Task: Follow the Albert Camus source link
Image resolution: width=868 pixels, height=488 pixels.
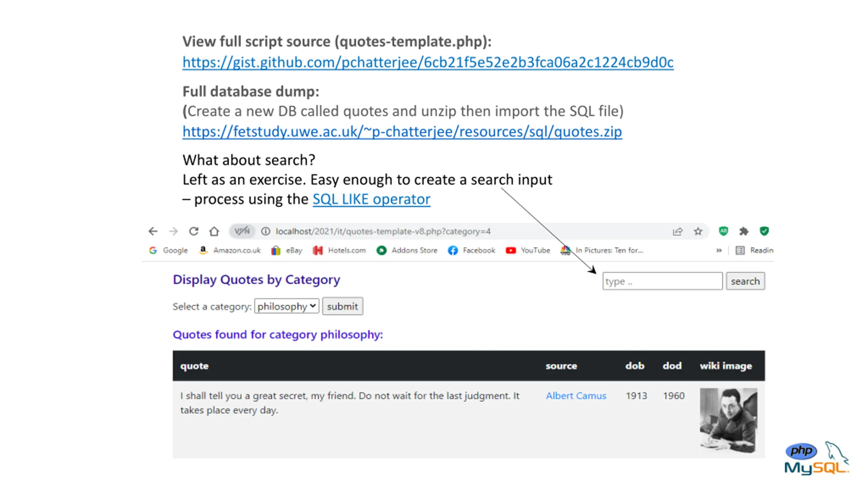Action: coord(576,396)
